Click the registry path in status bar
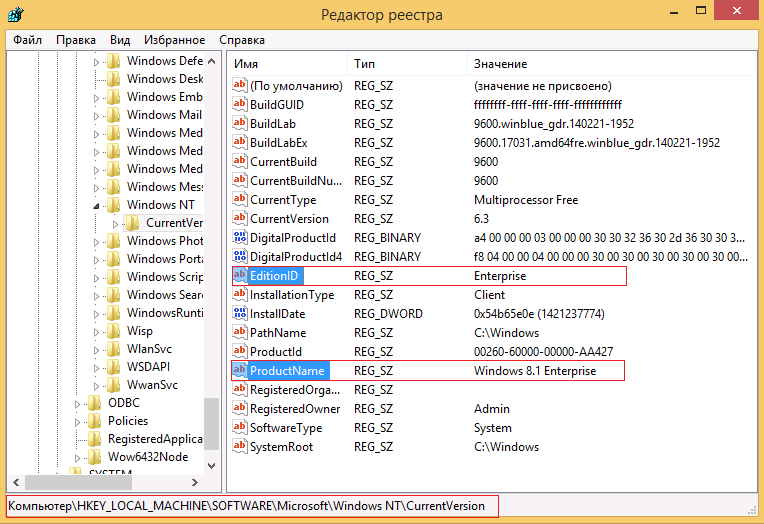The width and height of the screenshot is (764, 524). click(247, 506)
